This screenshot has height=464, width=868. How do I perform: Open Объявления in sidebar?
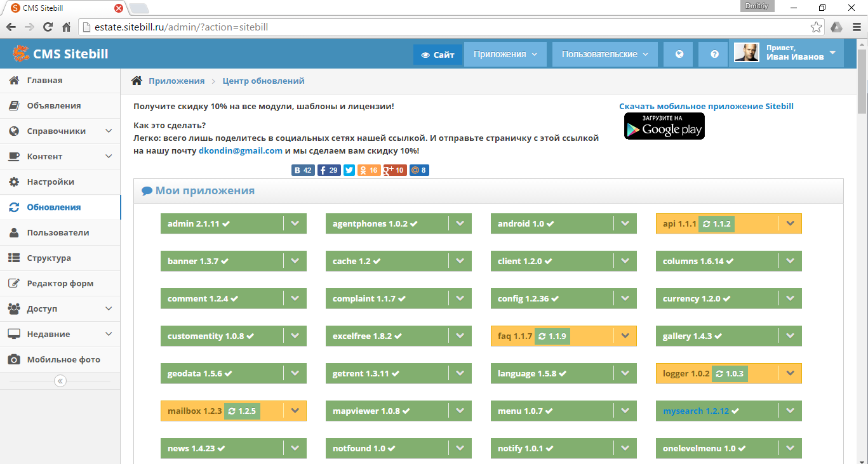click(60, 106)
